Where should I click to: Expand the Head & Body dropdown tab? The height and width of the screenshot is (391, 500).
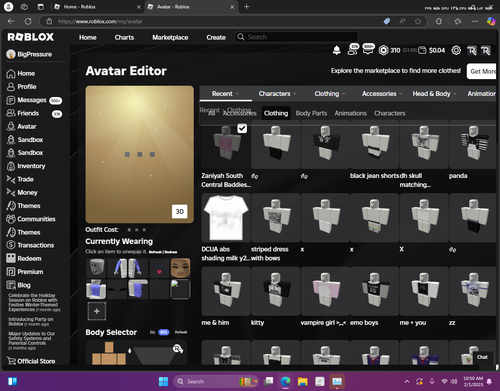(x=434, y=94)
